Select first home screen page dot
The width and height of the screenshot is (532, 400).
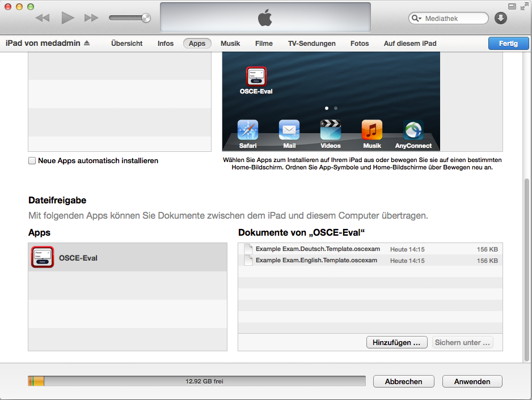coord(326,108)
